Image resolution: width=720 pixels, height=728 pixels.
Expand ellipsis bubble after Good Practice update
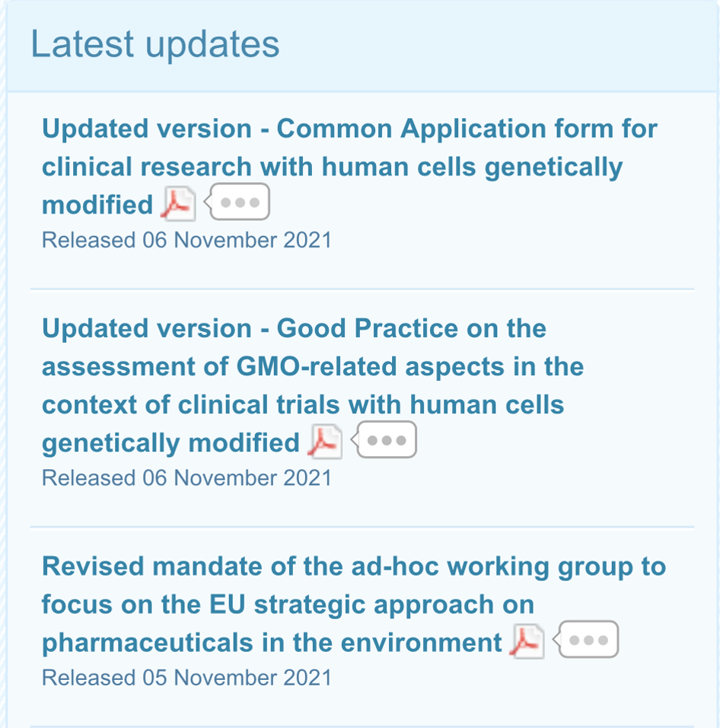(387, 441)
